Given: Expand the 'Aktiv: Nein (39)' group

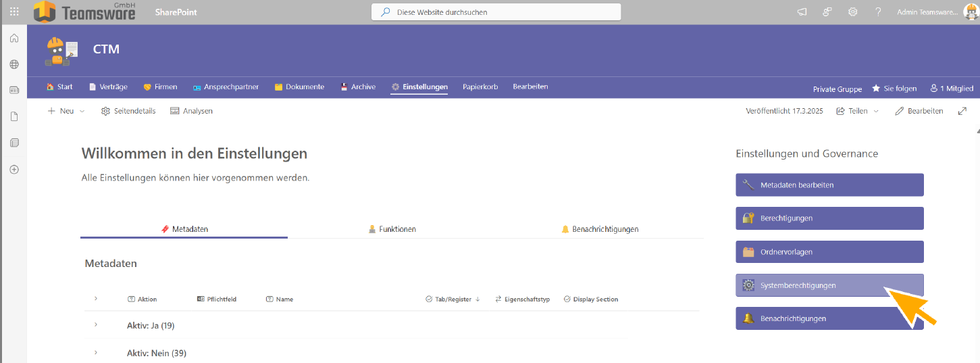Looking at the screenshot, I should [x=96, y=352].
